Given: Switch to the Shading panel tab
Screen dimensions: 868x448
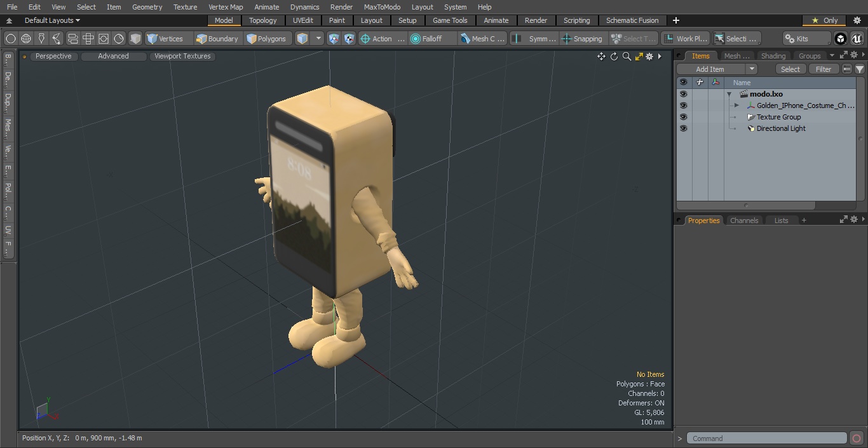Looking at the screenshot, I should pos(773,56).
